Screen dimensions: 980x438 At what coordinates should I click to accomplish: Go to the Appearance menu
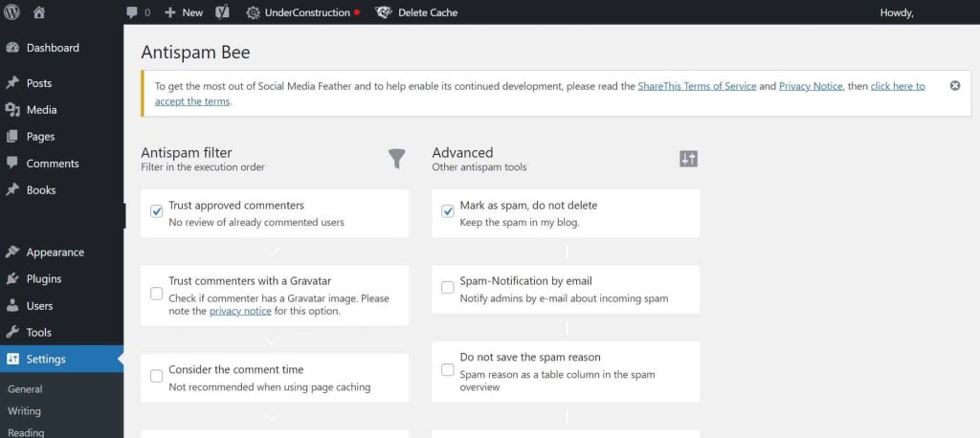(x=55, y=252)
